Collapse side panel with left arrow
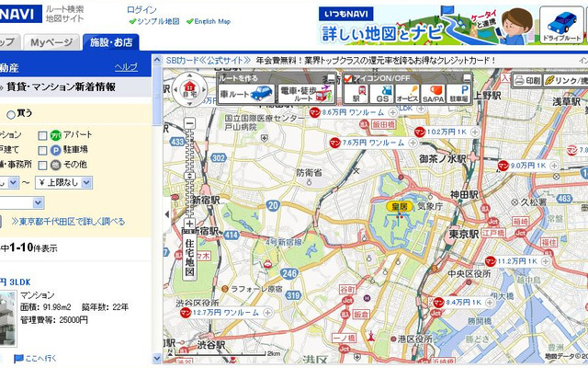588x368 pixels. point(167,214)
